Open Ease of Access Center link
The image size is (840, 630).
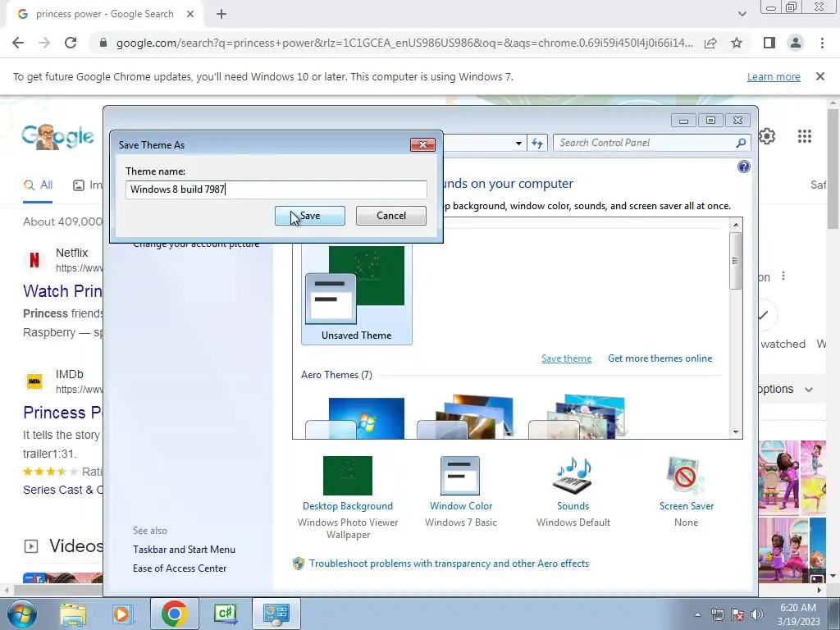point(180,568)
